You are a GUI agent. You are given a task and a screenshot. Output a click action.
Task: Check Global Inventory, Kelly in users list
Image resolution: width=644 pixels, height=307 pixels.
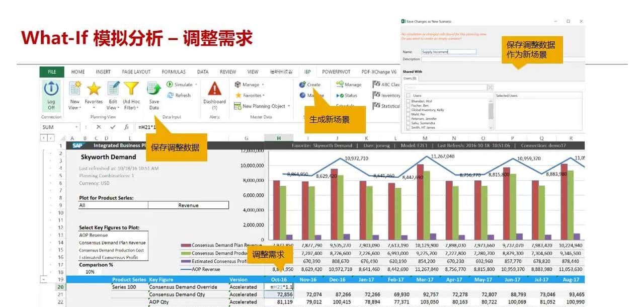point(409,110)
